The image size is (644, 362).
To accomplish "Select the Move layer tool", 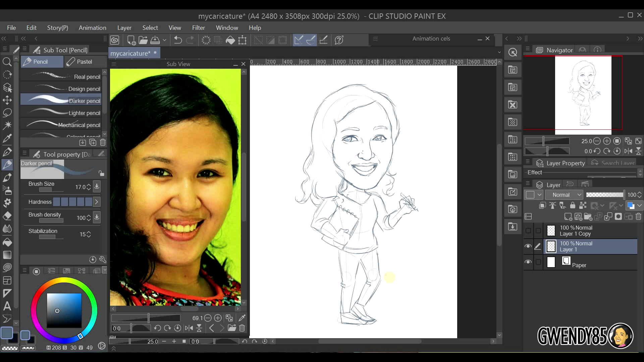I will point(7,100).
